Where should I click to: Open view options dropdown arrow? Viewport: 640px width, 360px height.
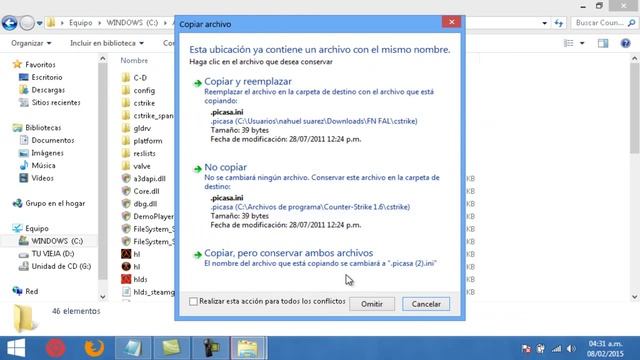[x=582, y=43]
